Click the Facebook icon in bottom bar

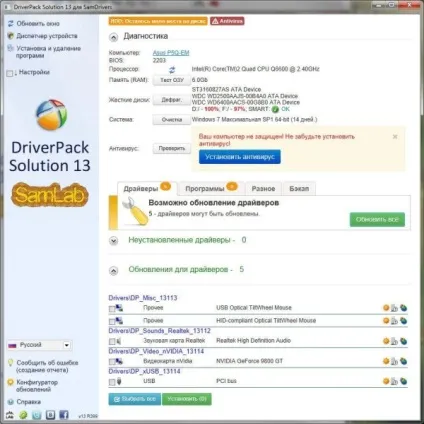pos(64,415)
